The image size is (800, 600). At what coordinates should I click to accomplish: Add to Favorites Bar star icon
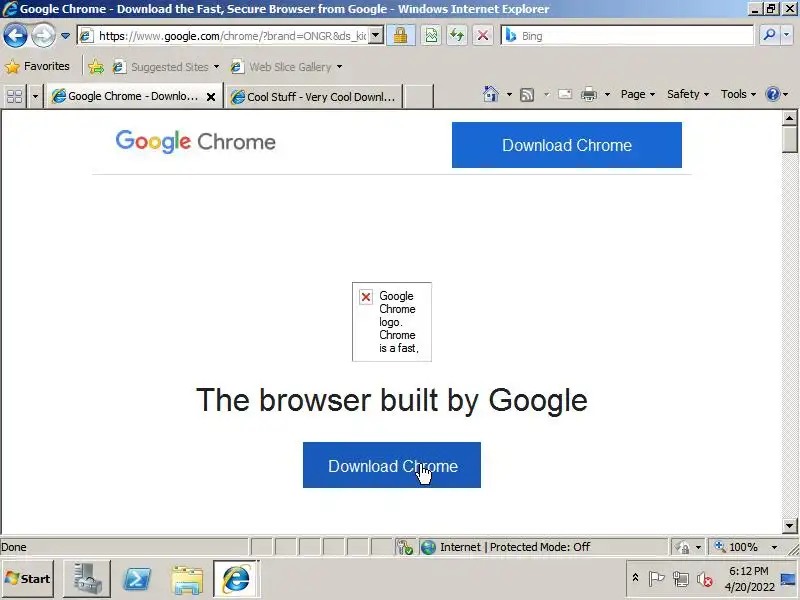[95, 67]
